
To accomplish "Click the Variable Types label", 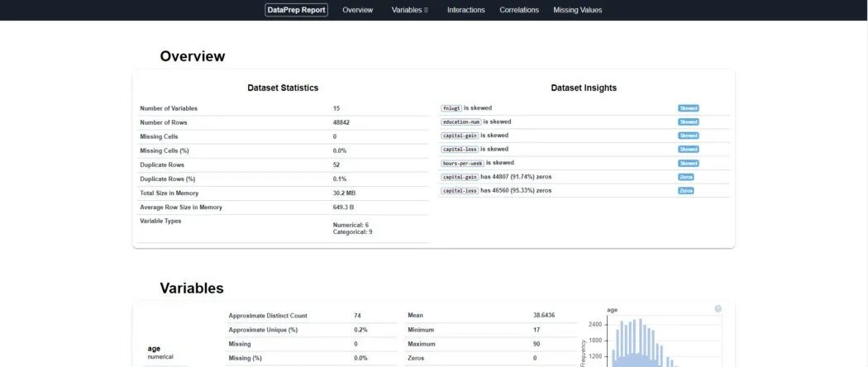I will point(160,221).
